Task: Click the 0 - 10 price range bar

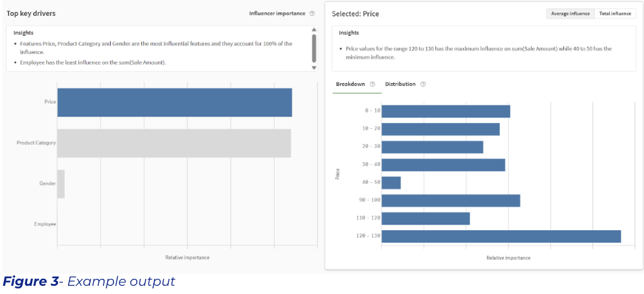Action: 446,111
